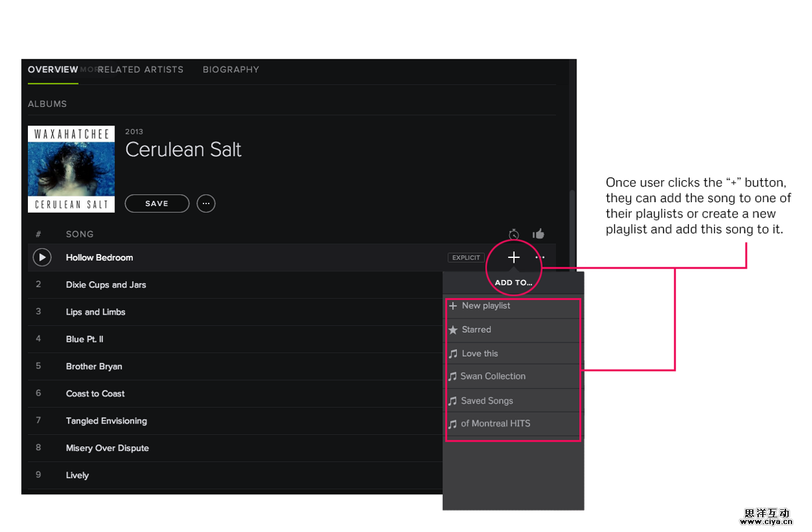The width and height of the screenshot is (812, 532).
Task: Click the Tangled Envisioning song row
Action: point(106,421)
